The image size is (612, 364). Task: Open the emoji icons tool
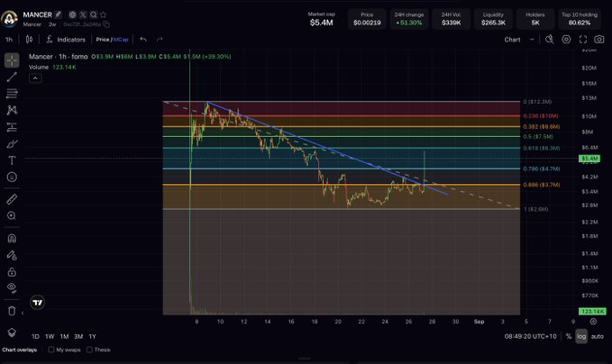coord(12,177)
